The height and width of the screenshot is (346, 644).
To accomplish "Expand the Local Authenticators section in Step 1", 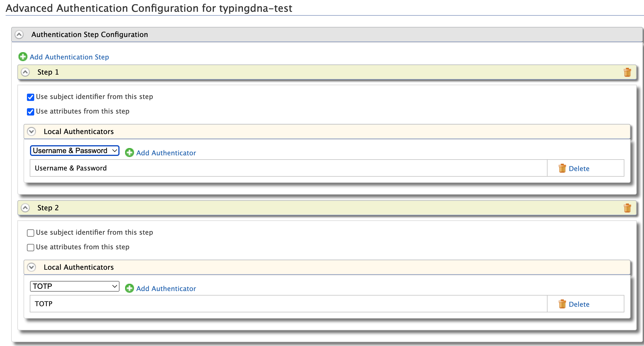I will [32, 131].
